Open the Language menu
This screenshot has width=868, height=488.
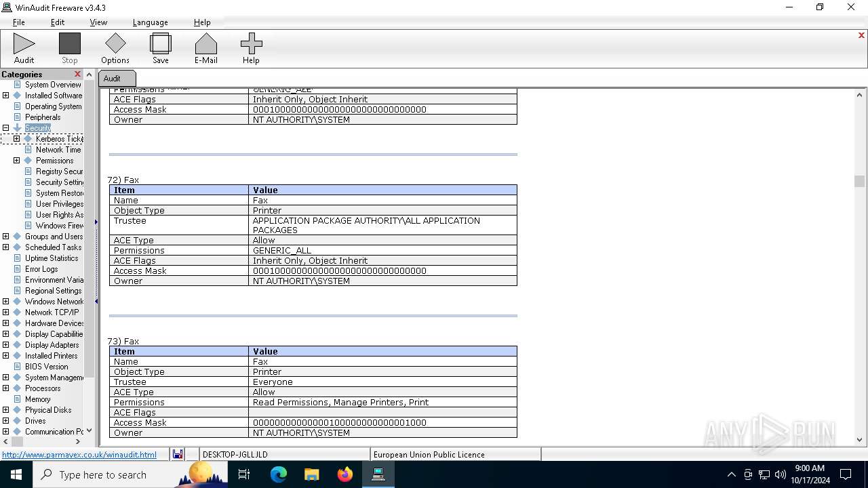pyautogui.click(x=150, y=22)
